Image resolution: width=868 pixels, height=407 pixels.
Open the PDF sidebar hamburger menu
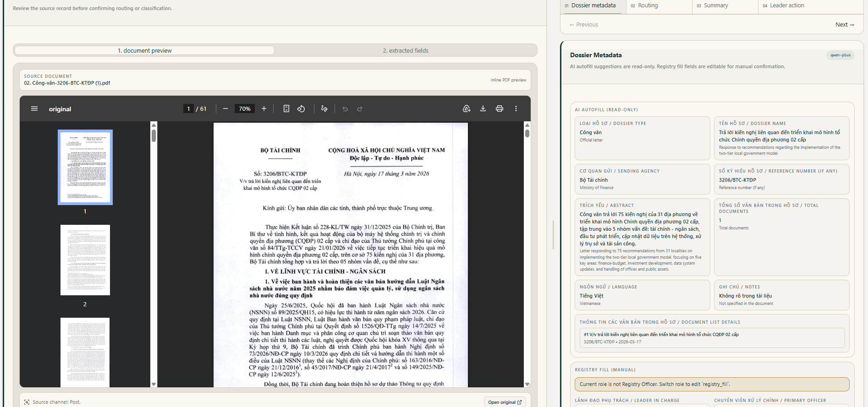[x=34, y=109]
